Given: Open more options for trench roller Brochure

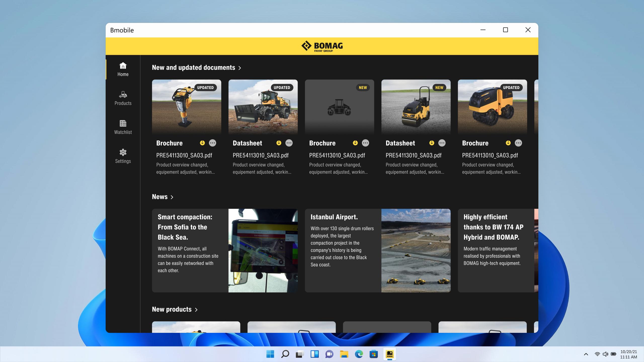Looking at the screenshot, I should tap(518, 143).
